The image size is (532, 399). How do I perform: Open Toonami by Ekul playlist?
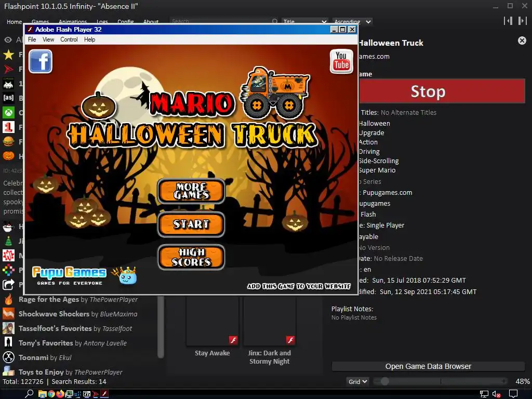[x=45, y=357]
